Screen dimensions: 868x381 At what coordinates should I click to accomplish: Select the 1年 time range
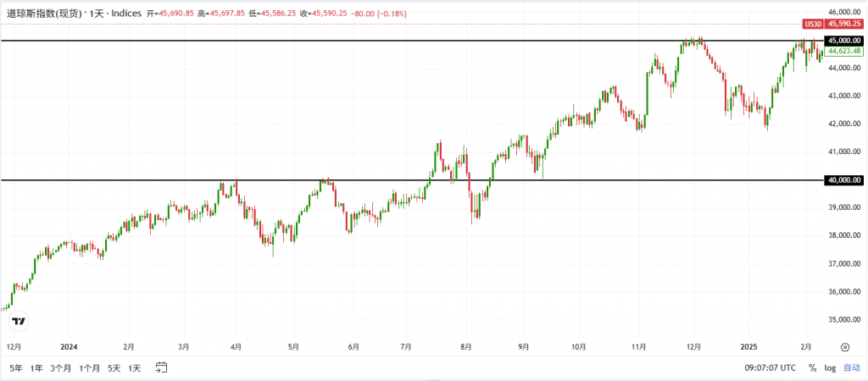pyautogui.click(x=36, y=367)
